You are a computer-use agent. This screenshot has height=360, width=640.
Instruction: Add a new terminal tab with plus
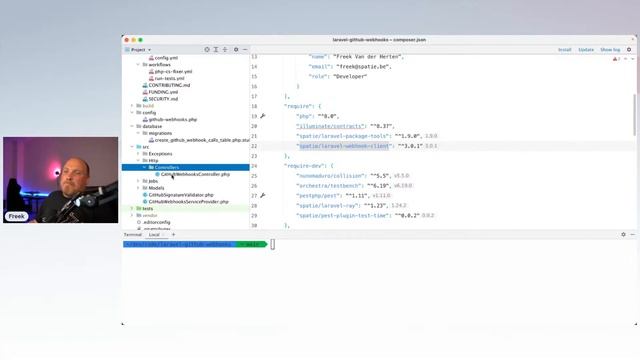point(173,234)
